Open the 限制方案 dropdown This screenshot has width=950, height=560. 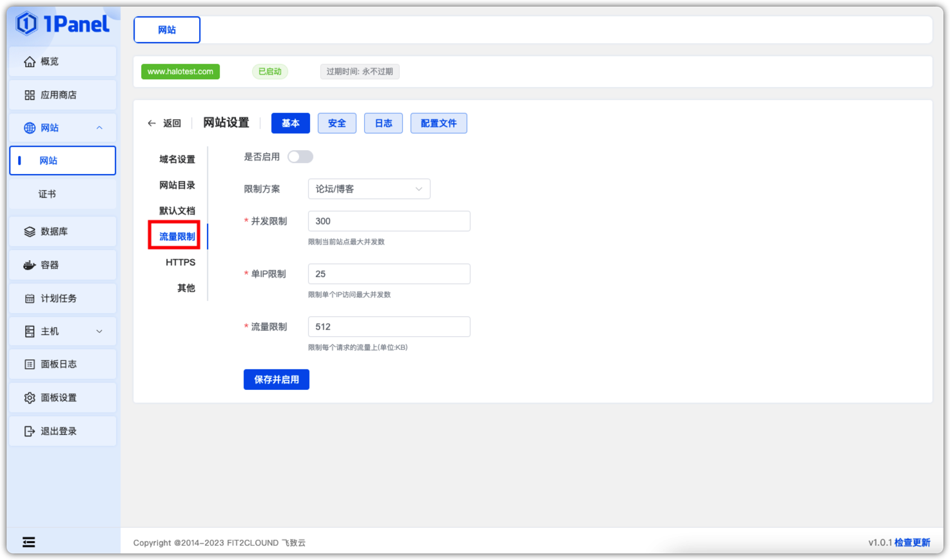point(369,189)
